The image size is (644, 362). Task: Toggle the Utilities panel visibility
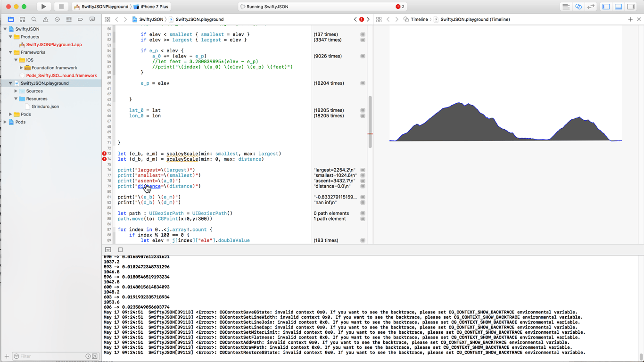click(631, 7)
